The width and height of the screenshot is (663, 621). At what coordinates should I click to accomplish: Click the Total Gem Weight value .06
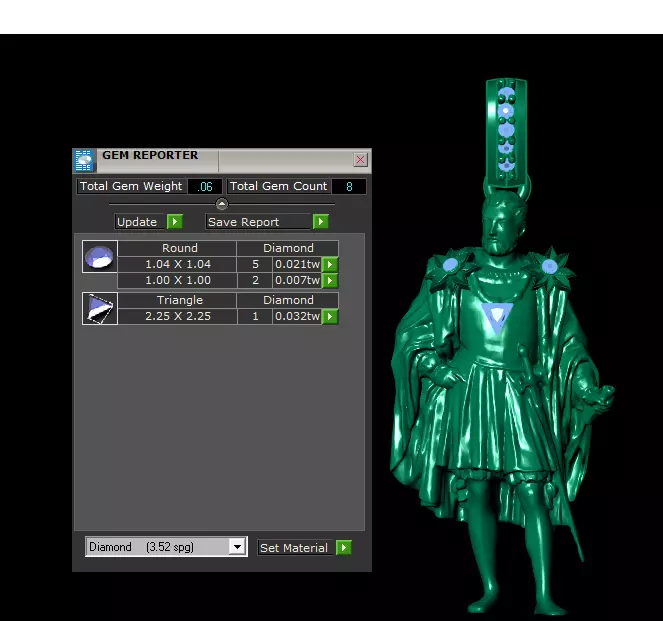click(205, 186)
